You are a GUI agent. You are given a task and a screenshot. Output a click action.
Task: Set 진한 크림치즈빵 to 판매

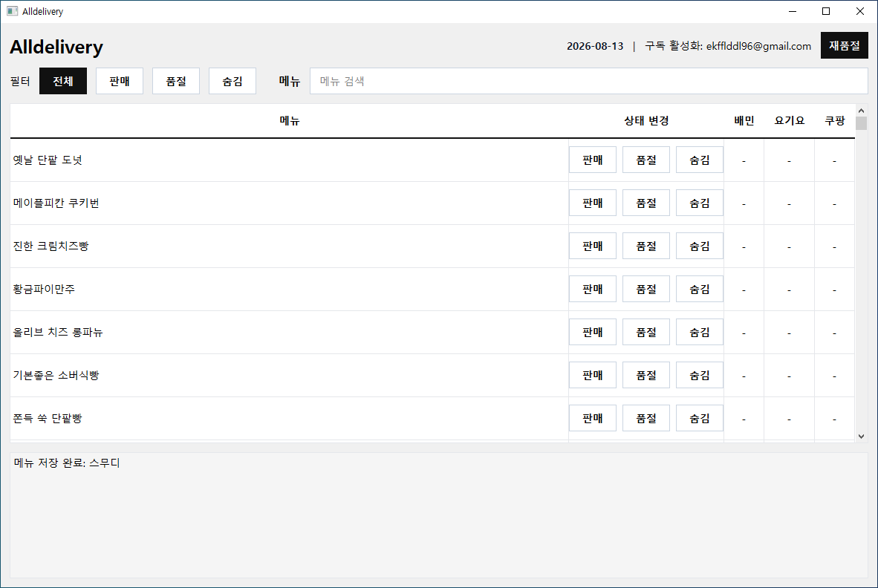pyautogui.click(x=593, y=246)
